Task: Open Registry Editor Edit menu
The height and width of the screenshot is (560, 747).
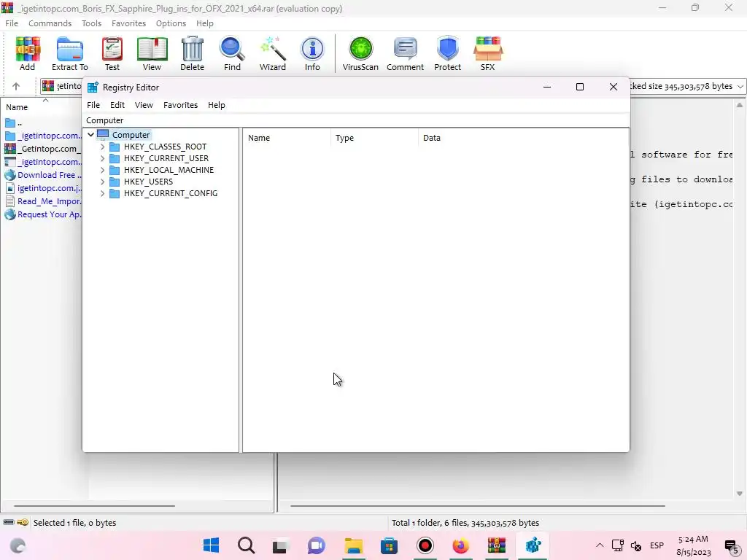Action: (117, 105)
